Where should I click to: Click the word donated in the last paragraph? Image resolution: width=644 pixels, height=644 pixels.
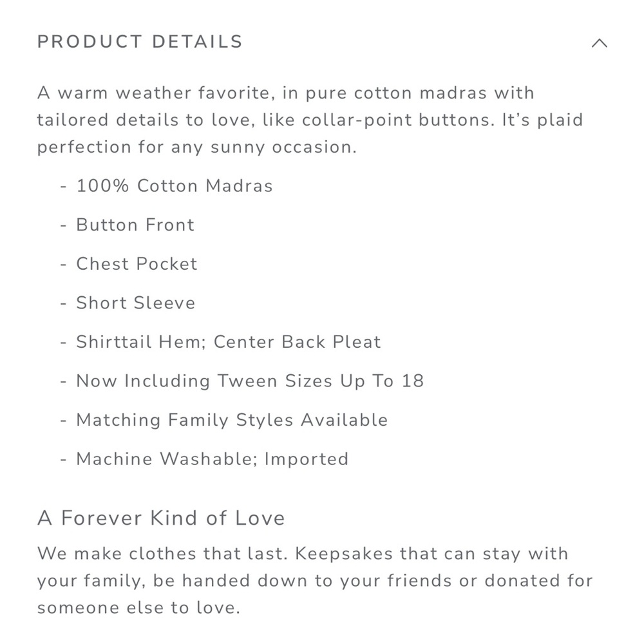522,581
